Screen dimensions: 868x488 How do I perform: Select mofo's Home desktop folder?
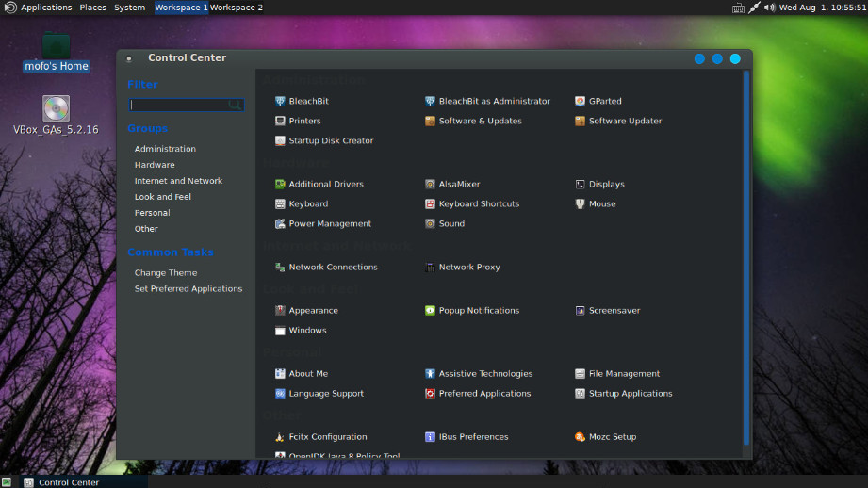(56, 53)
